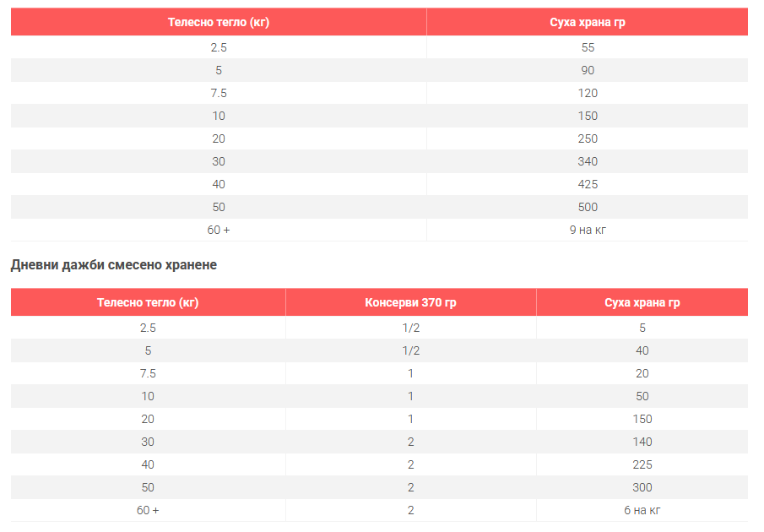Screen dimensions: 764x532
Task: Click the 1/2 cell in the 2.5 kg row
Action: (x=410, y=328)
